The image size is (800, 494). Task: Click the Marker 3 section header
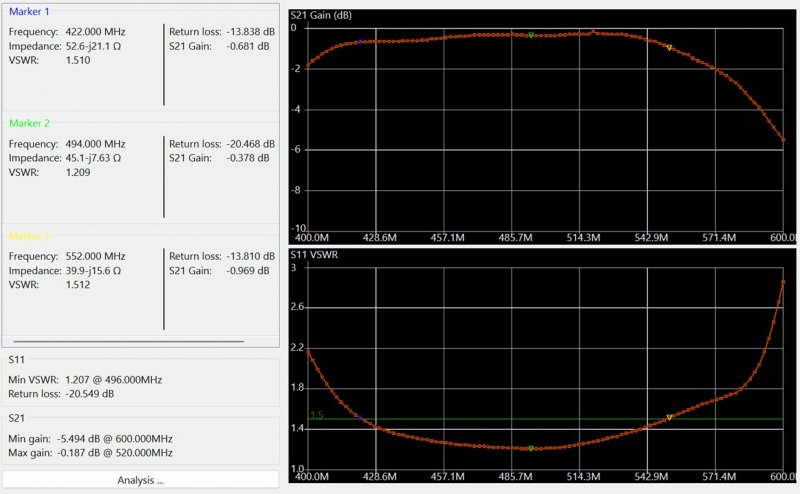29,236
